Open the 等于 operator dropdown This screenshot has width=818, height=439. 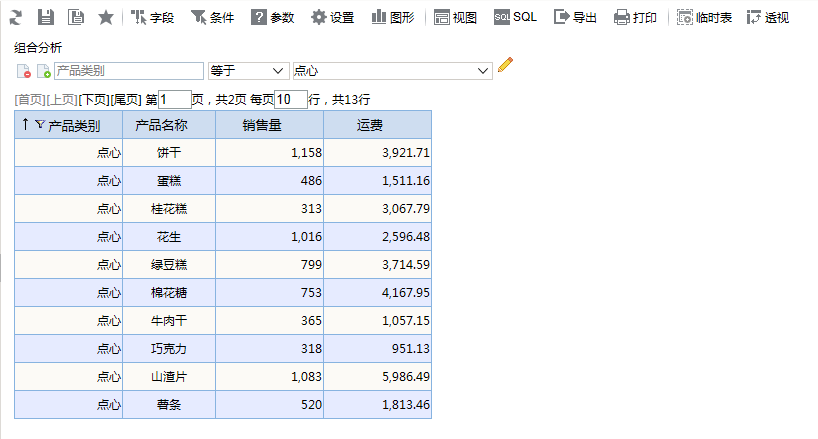coord(248,70)
